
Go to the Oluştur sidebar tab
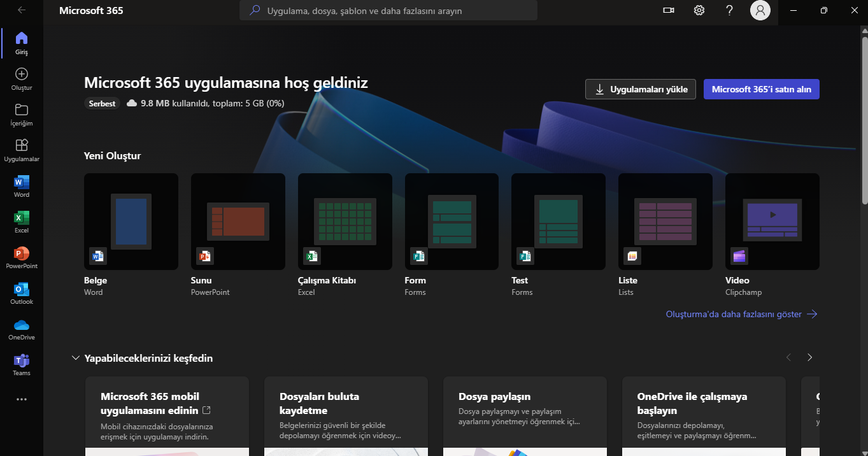click(x=21, y=78)
